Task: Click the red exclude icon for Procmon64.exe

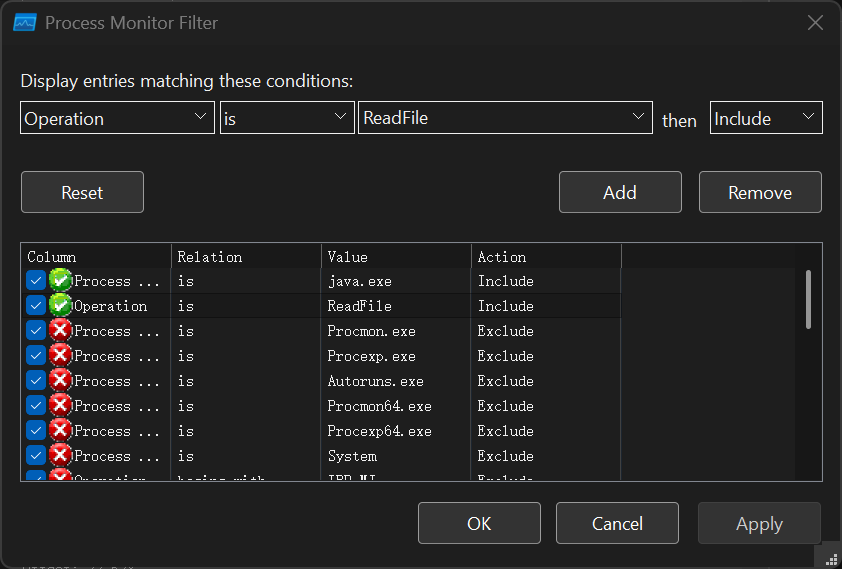Action: click(x=60, y=406)
